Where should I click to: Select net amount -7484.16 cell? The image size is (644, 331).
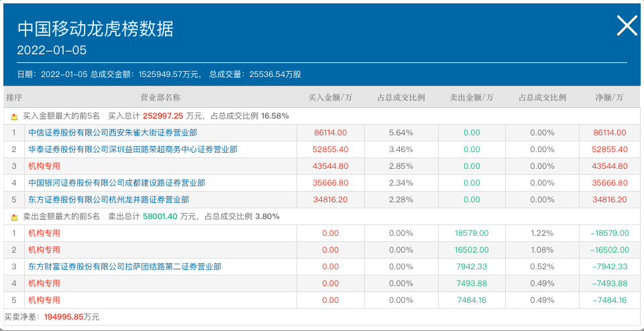point(610,300)
